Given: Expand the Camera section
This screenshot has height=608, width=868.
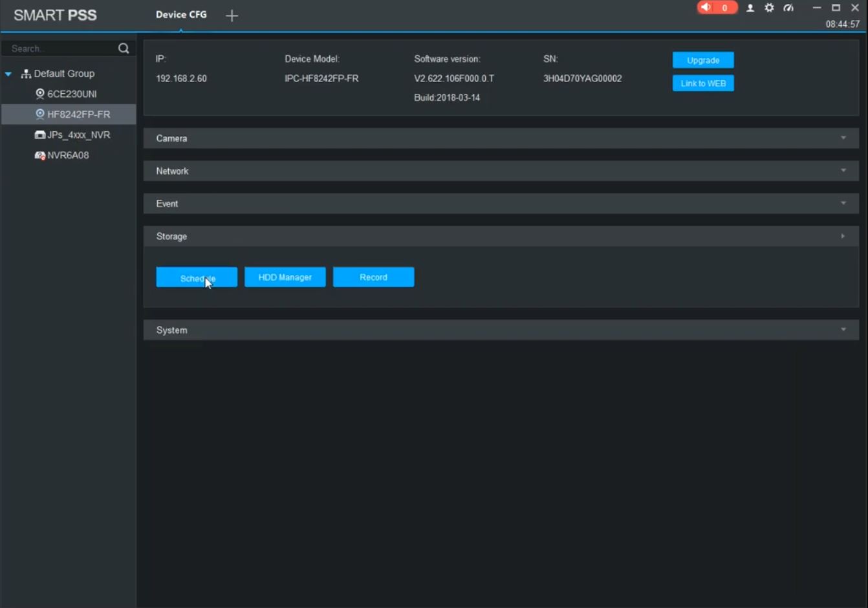Looking at the screenshot, I should coord(843,138).
